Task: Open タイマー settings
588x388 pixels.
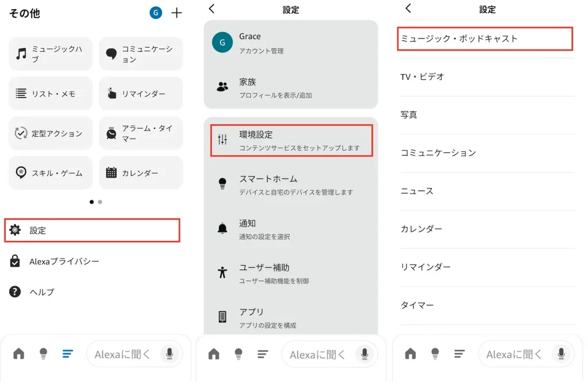Action: [487, 305]
